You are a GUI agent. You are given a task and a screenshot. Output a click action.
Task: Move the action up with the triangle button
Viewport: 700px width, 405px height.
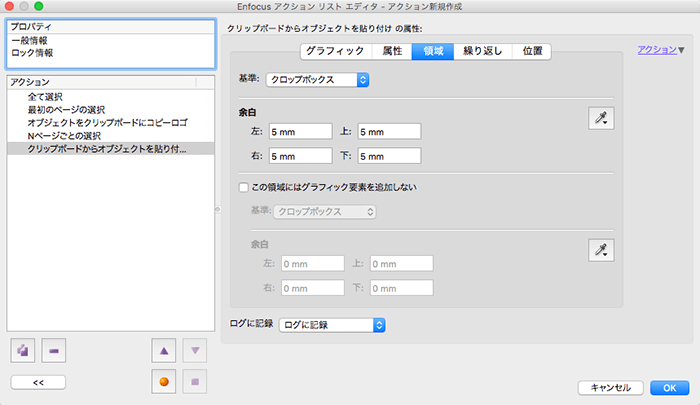click(x=164, y=351)
